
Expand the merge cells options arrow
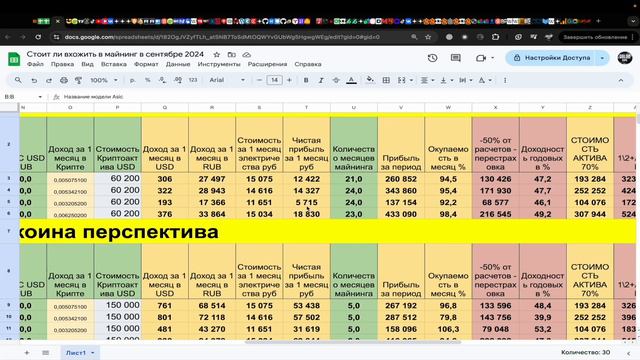coord(411,80)
